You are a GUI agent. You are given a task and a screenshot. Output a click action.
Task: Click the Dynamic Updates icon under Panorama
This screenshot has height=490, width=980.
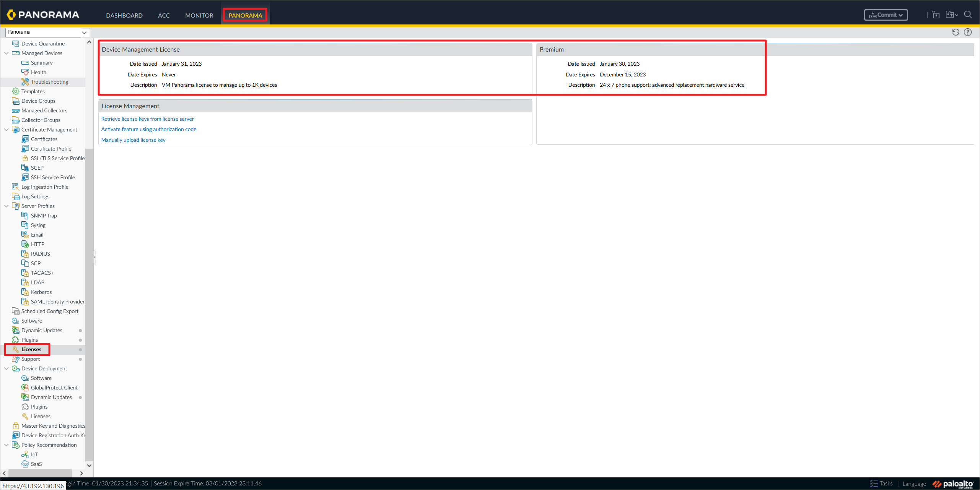16,330
